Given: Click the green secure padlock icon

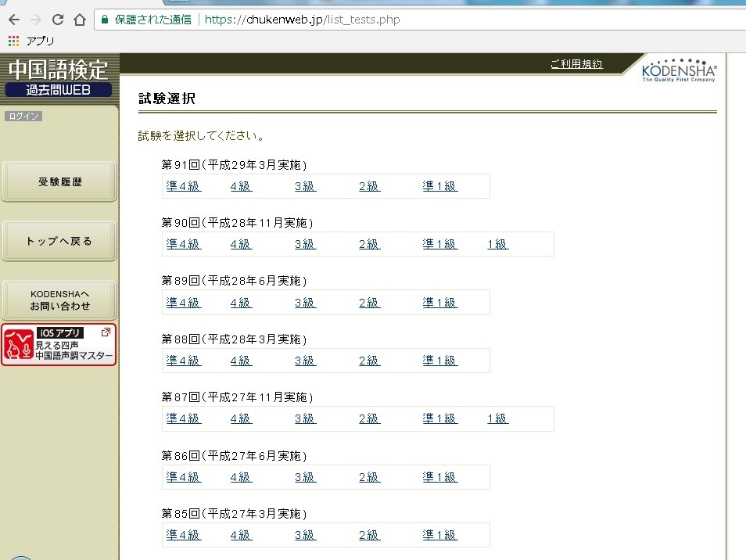Looking at the screenshot, I should coord(105,20).
